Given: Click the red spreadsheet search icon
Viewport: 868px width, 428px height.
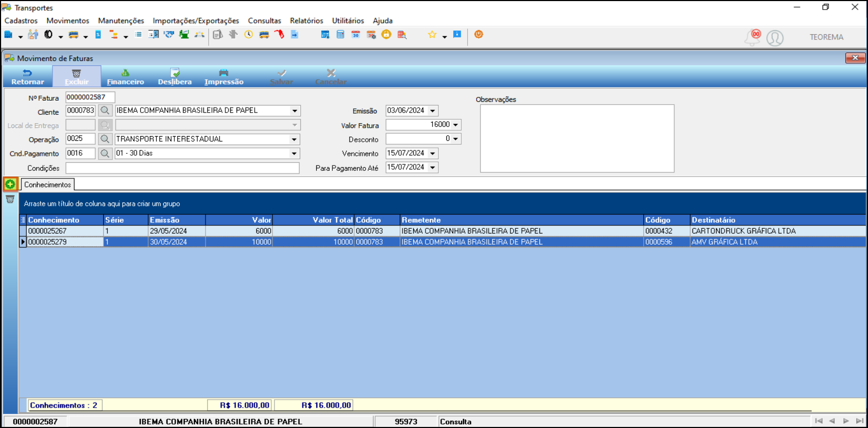Looking at the screenshot, I should (402, 34).
